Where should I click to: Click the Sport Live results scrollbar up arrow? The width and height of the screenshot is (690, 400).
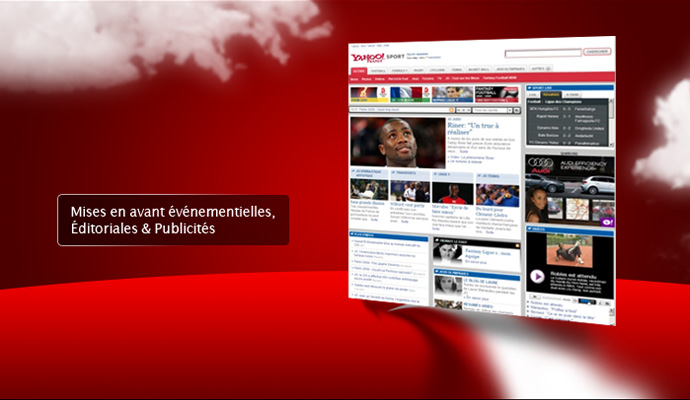point(611,101)
